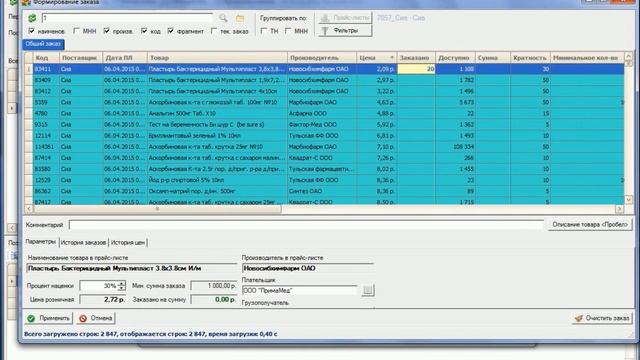Image resolution: width=640 pixels, height=360 pixels.
Task: Toggle the наименов. checkbox
Action: pos(31,31)
